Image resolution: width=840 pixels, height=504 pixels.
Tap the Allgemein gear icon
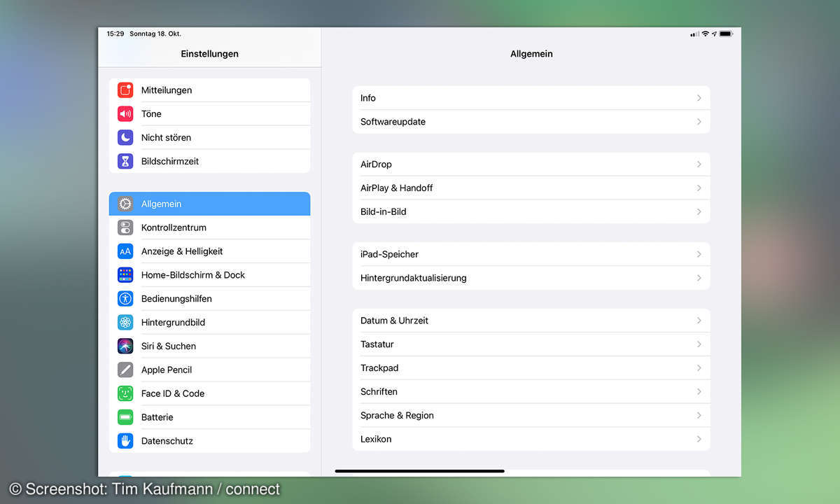tap(125, 204)
